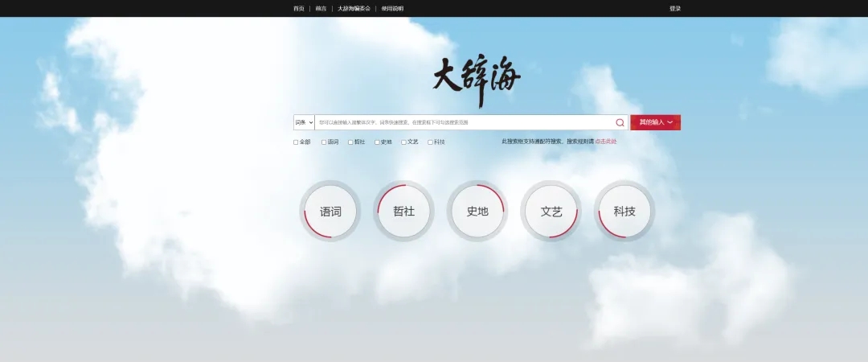The height and width of the screenshot is (362, 868).
Task: Select the 哲社 scope checkbox
Action: 350,142
